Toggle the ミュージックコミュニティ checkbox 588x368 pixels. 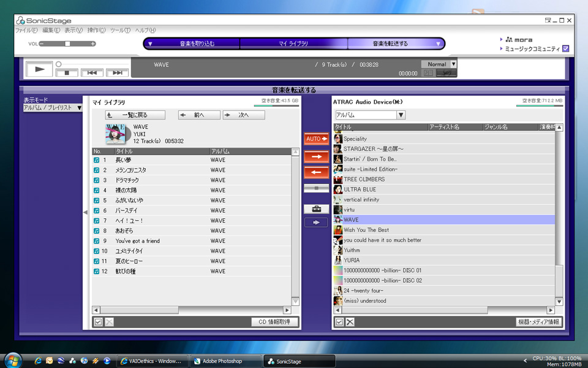coord(566,48)
